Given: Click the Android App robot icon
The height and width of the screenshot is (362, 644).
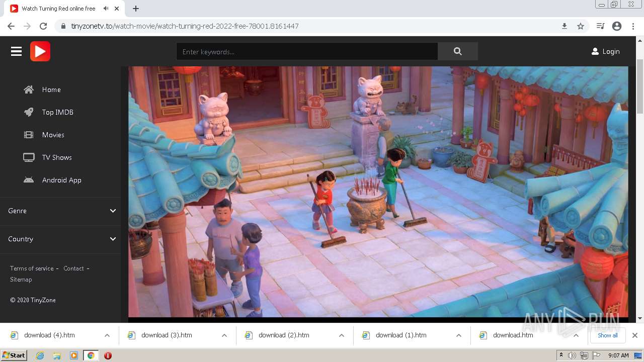Looking at the screenshot, I should pyautogui.click(x=29, y=180).
